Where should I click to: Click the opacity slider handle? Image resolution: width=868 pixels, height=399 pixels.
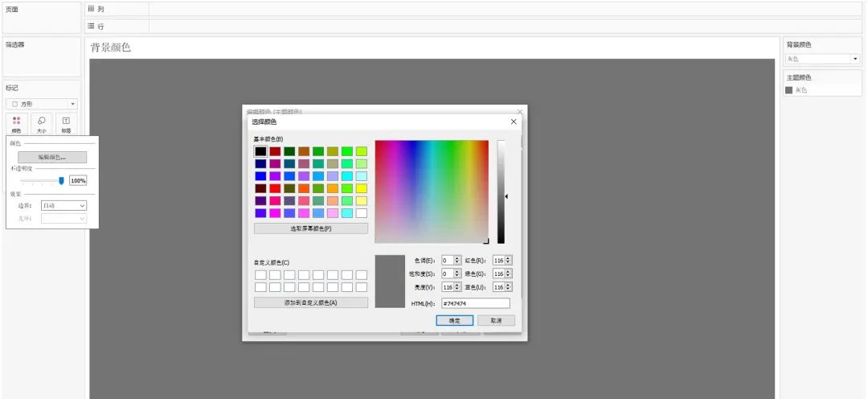[61, 181]
